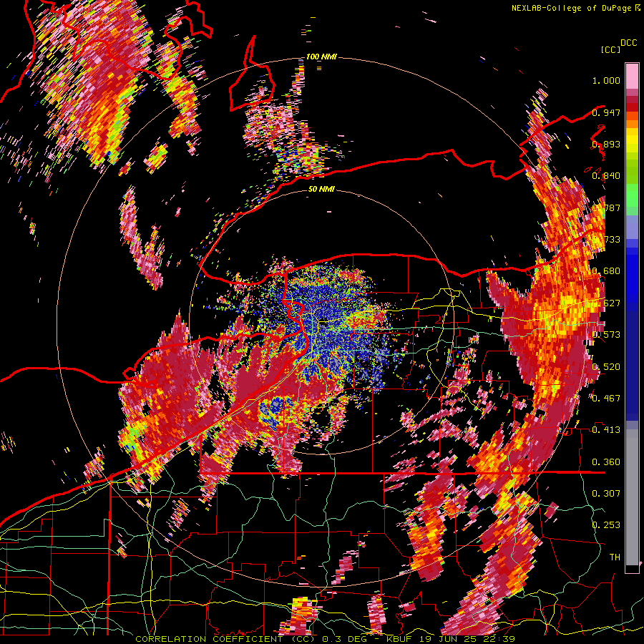Select the 0.413 legend value
The image size is (644, 644).
(606, 430)
